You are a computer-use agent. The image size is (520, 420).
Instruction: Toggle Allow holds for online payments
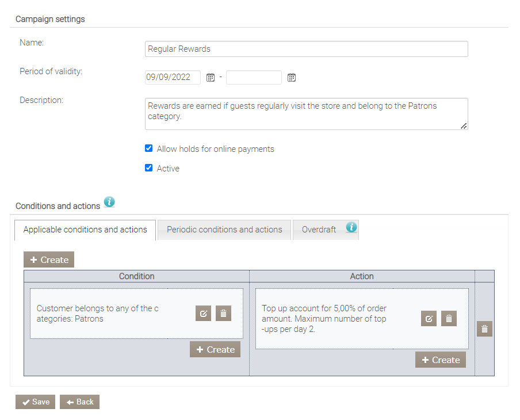(149, 149)
